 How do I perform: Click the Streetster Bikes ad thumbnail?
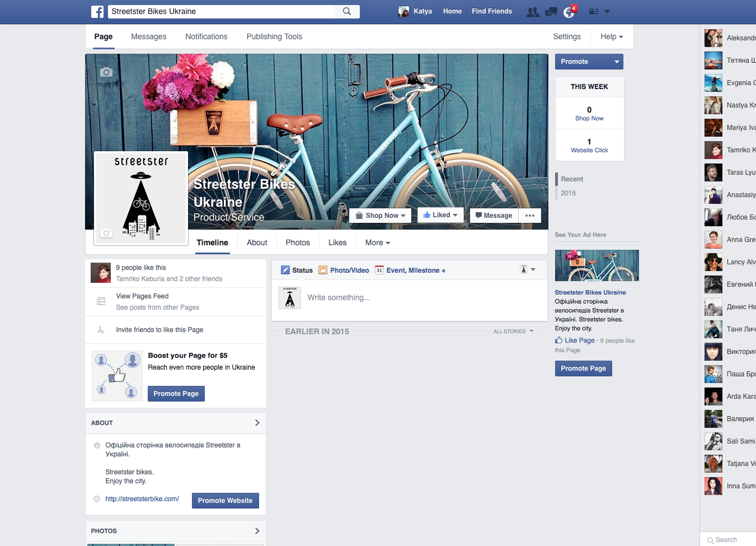pyautogui.click(x=597, y=265)
